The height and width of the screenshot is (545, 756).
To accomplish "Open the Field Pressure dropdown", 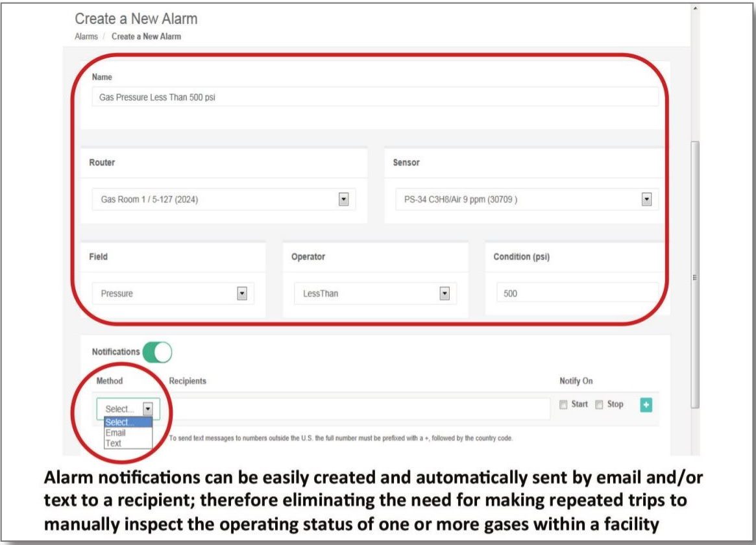I will 242,294.
